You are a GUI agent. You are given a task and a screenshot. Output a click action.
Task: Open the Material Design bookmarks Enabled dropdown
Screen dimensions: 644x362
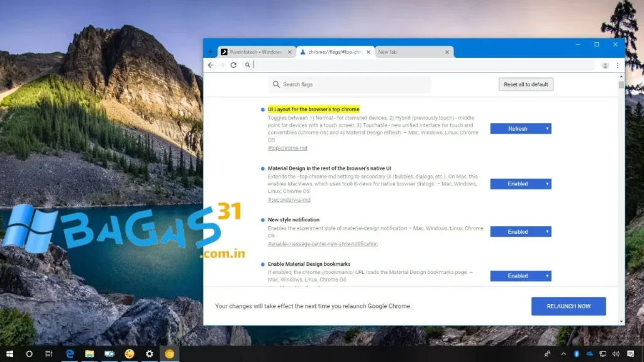520,276
